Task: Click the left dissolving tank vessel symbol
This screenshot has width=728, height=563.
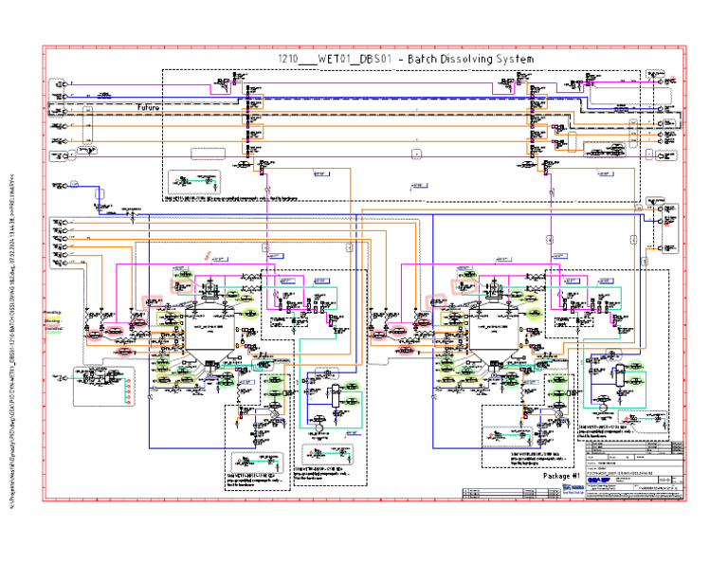Action: click(x=210, y=334)
